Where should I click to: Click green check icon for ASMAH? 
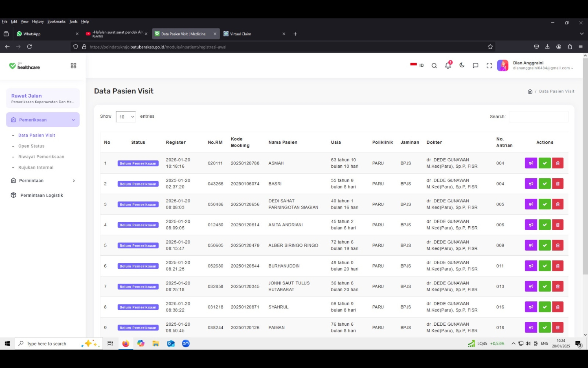[x=545, y=163]
